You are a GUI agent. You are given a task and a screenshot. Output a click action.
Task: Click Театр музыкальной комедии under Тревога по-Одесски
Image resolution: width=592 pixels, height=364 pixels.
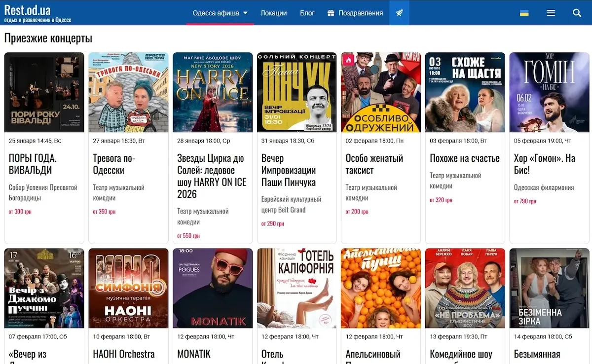pos(118,193)
